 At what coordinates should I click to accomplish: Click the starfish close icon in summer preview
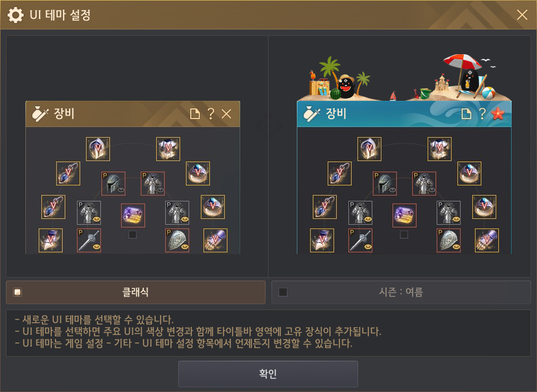(x=497, y=114)
